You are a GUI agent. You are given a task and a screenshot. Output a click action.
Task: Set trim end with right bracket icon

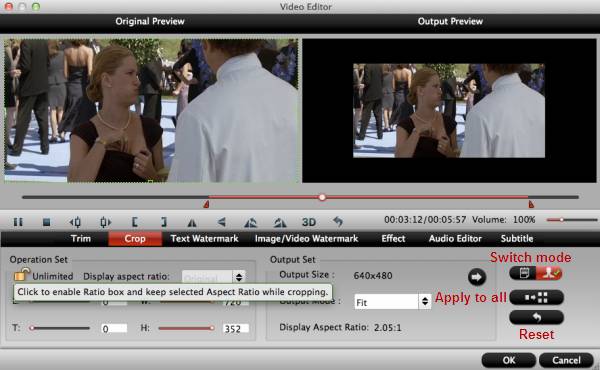pyautogui.click(x=163, y=222)
